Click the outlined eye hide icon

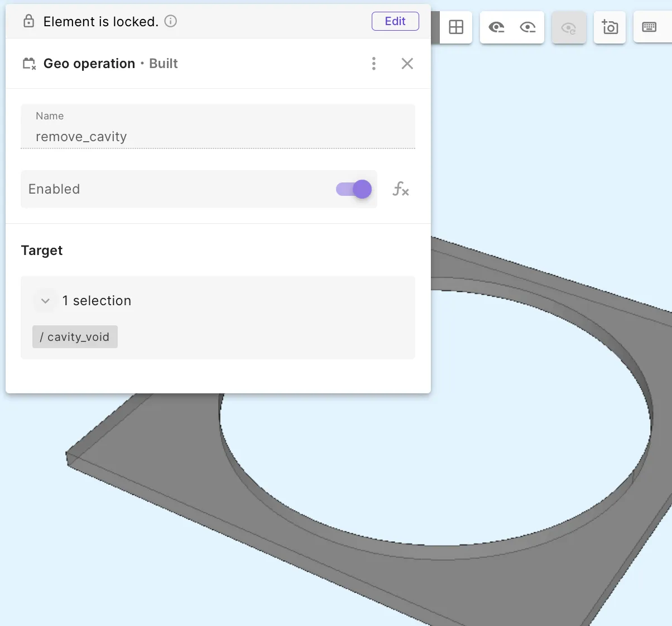tap(527, 27)
